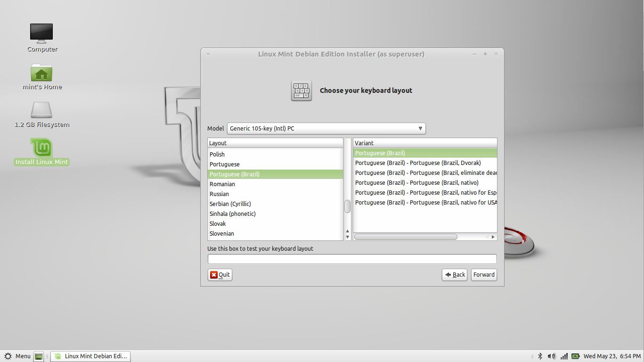Select the Russian layout
644x362 pixels.
pyautogui.click(x=275, y=194)
